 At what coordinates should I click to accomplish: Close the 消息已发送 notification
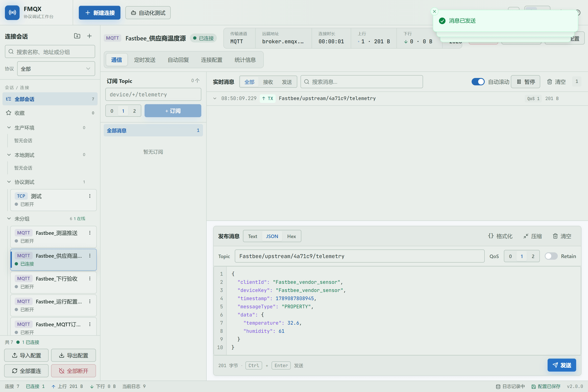pyautogui.click(x=434, y=11)
